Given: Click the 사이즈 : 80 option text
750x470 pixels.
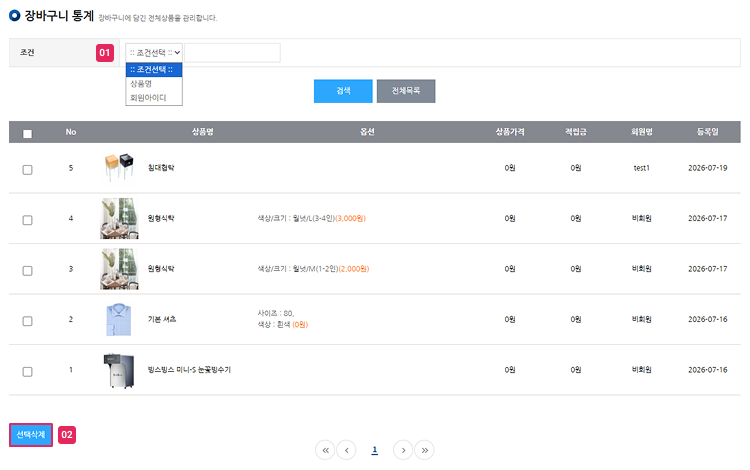Looking at the screenshot, I should pyautogui.click(x=276, y=313).
